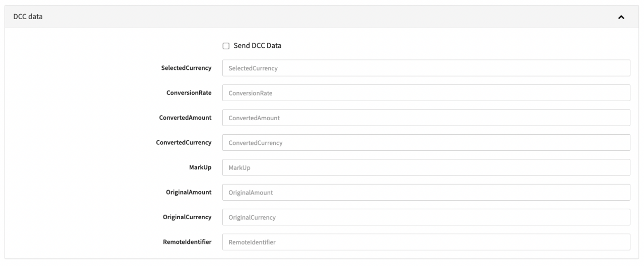Focus the SelectedCurrency input field
Viewport: 644px width, 266px height.
(x=426, y=68)
